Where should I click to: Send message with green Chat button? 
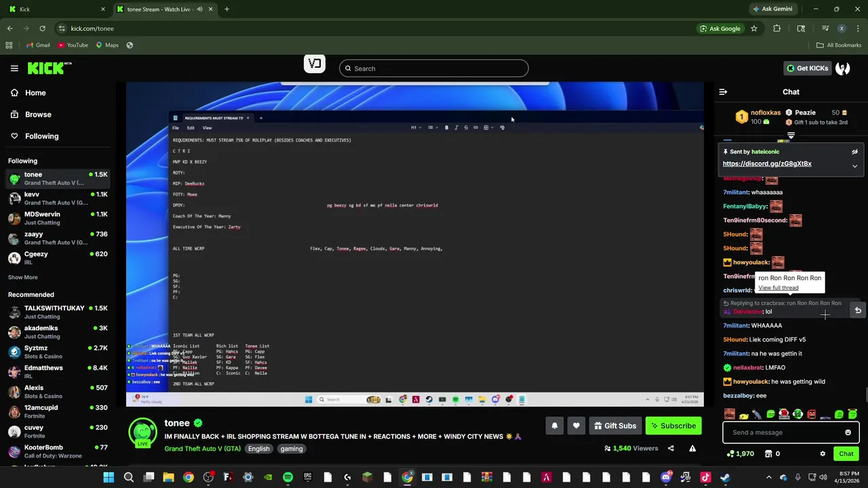[x=846, y=453]
